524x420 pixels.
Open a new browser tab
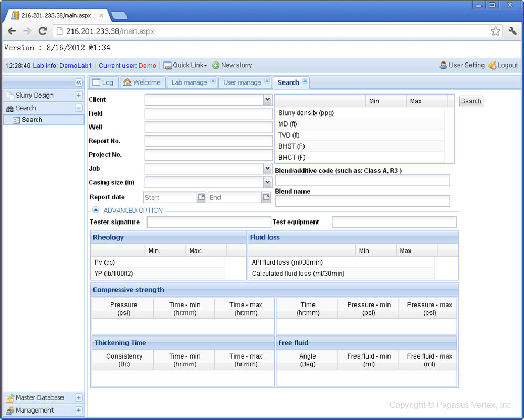click(119, 15)
